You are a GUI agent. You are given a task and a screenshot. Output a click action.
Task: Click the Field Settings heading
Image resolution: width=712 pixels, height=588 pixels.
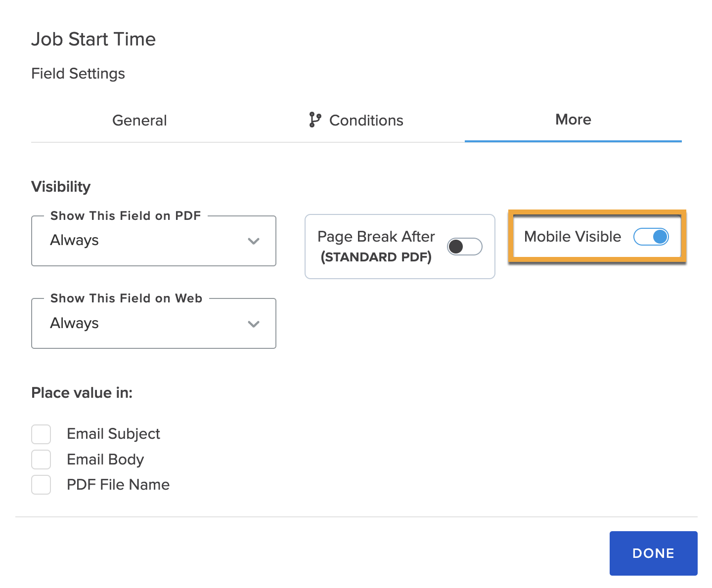point(78,73)
